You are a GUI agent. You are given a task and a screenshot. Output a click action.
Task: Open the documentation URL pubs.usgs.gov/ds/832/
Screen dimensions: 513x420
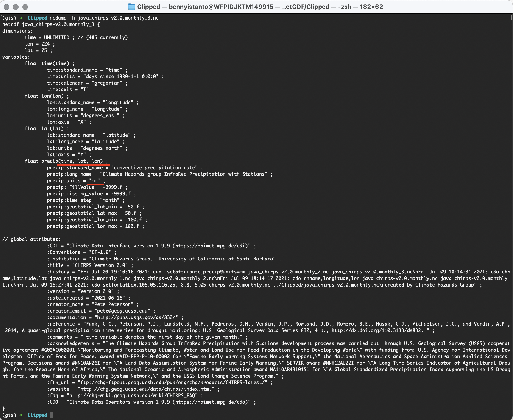136,318
